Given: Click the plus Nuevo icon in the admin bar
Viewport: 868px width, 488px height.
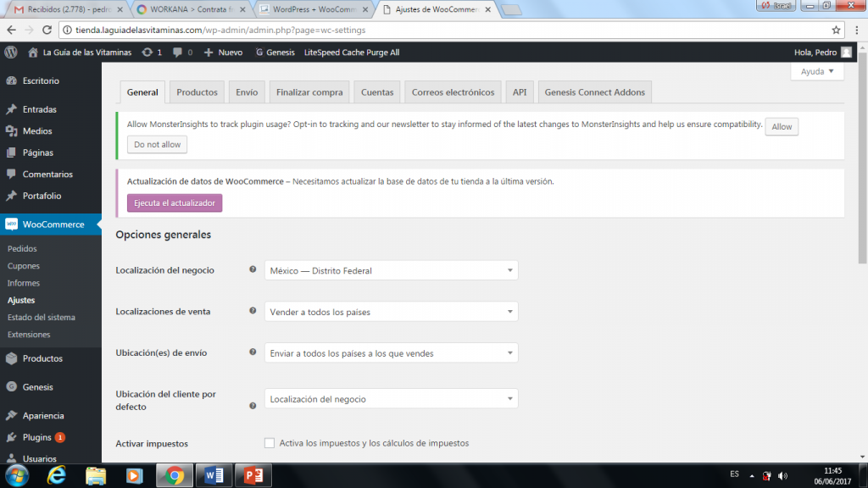Looking at the screenshot, I should (209, 52).
